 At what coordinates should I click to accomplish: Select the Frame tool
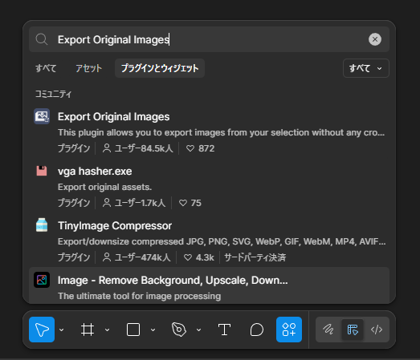(x=87, y=330)
